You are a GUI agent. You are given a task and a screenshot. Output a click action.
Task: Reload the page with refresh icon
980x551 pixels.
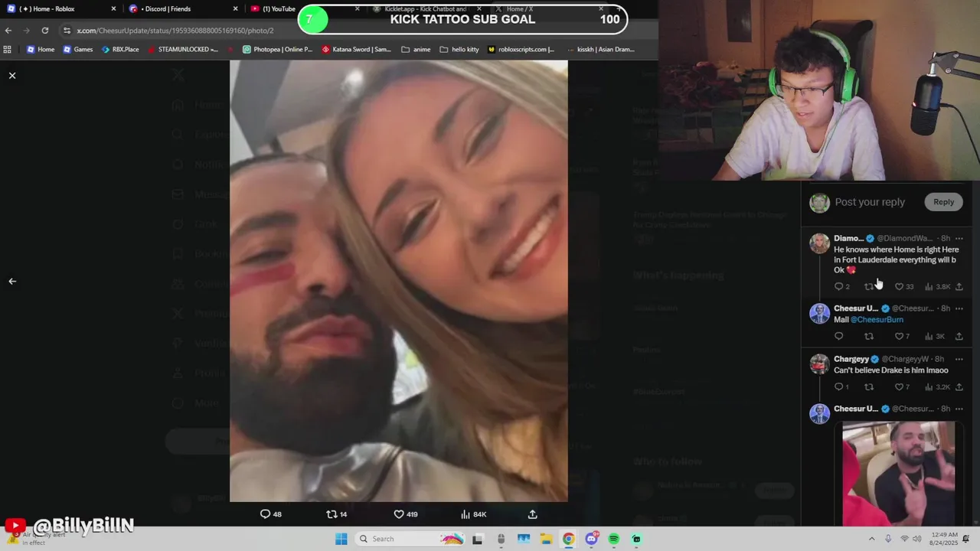[45, 30]
